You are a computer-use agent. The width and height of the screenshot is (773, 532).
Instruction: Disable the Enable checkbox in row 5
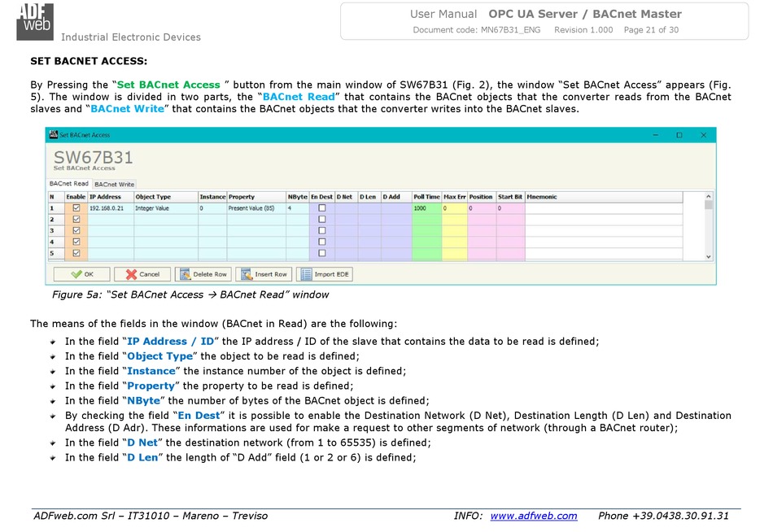tap(76, 253)
